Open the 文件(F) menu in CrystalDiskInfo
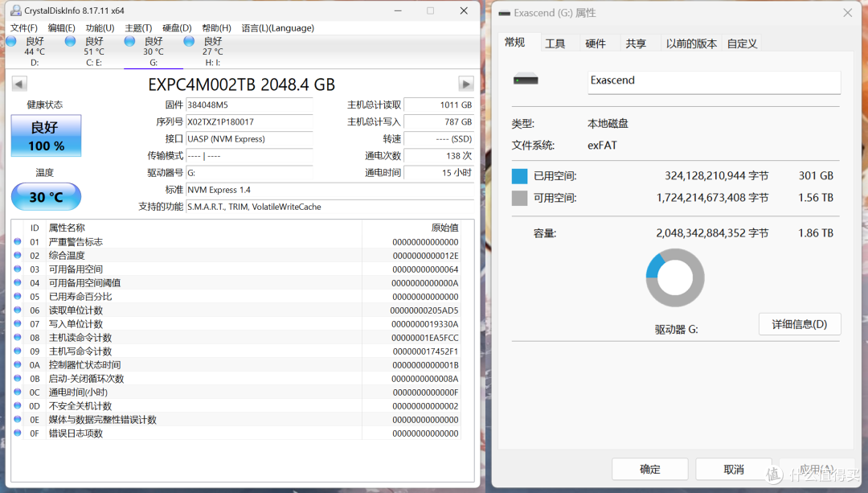Viewport: 868px width, 493px height. coord(24,27)
